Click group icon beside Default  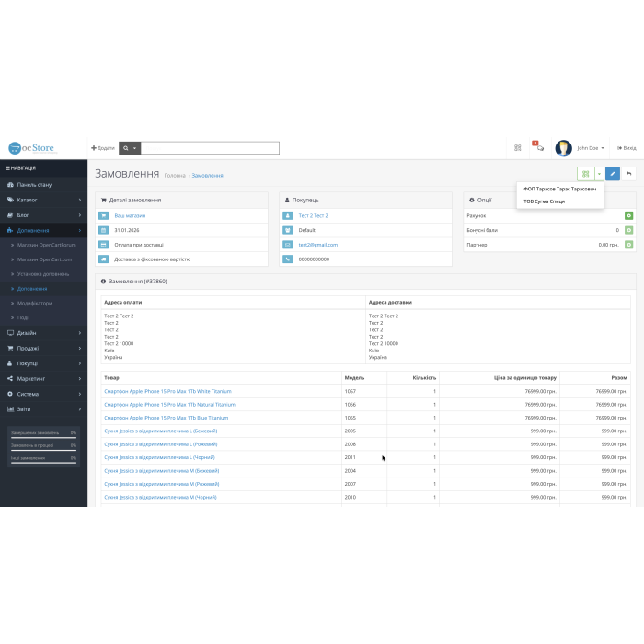click(288, 230)
